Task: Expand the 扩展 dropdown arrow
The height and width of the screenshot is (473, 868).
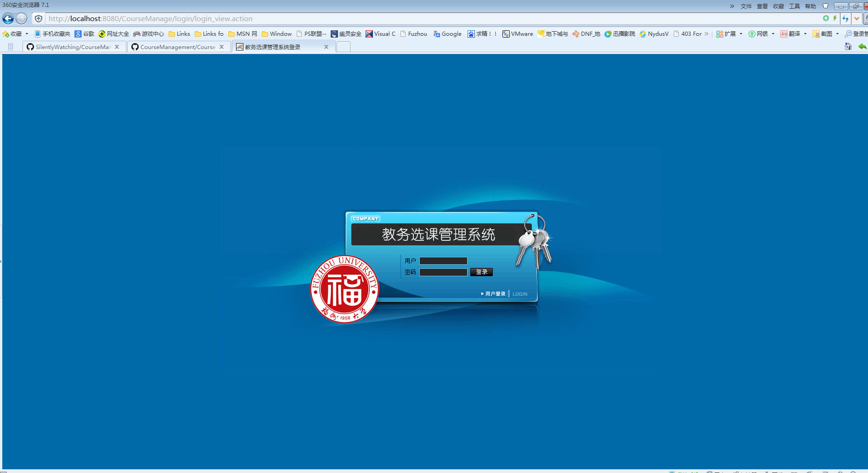Action: (x=741, y=34)
